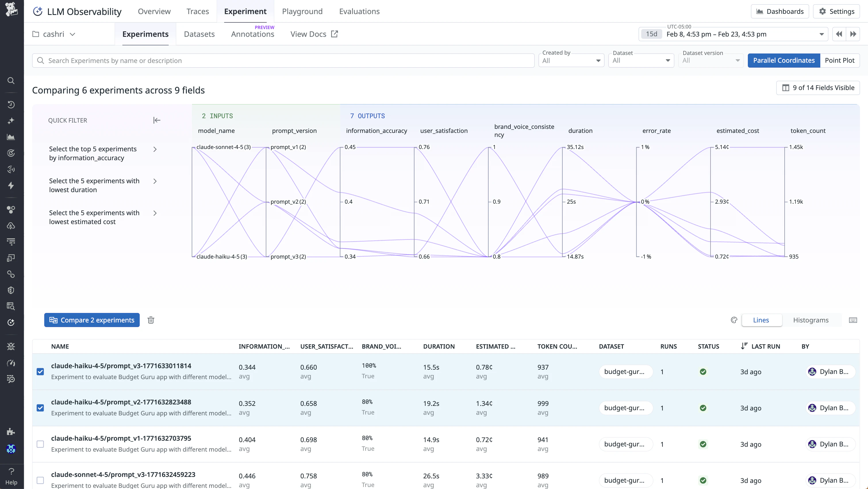This screenshot has height=489, width=868.
Task: Switch the chart view to Histograms
Action: pos(811,320)
